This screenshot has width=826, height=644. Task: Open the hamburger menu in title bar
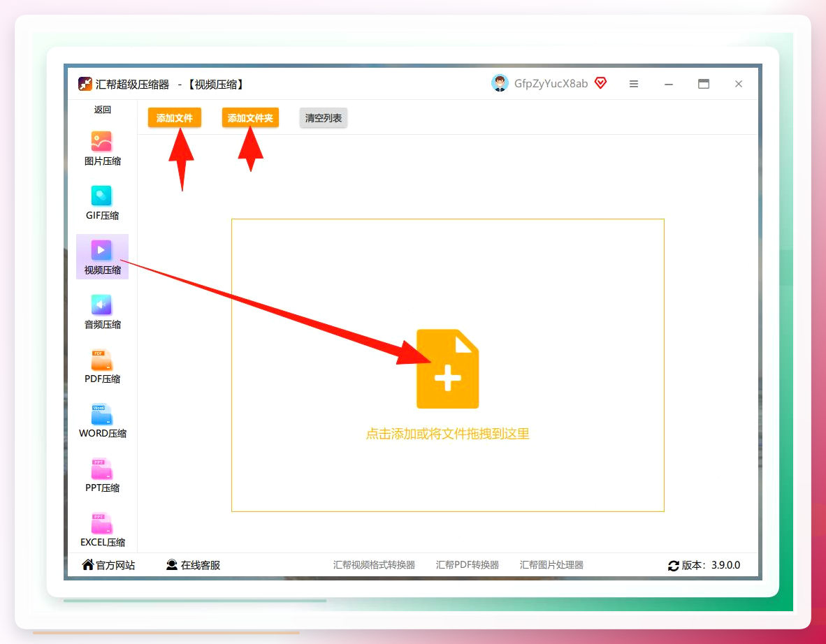pyautogui.click(x=634, y=84)
